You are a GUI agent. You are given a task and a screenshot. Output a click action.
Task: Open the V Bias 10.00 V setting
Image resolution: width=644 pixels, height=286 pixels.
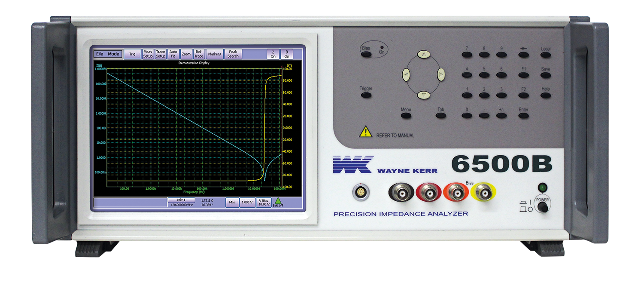263,202
